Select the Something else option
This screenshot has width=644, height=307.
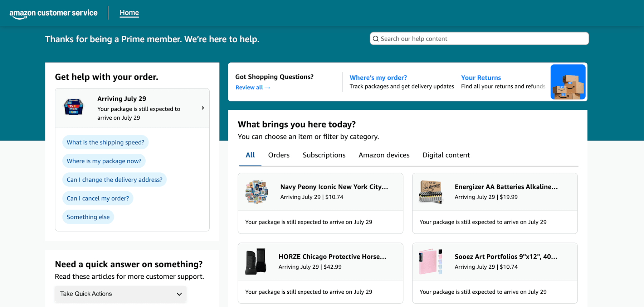(88, 217)
